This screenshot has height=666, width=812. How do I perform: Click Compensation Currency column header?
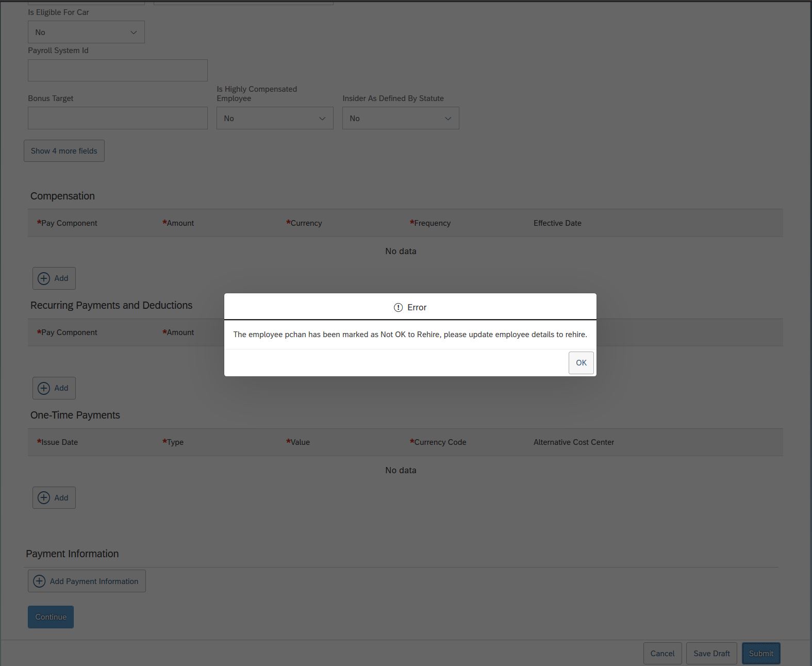(304, 223)
